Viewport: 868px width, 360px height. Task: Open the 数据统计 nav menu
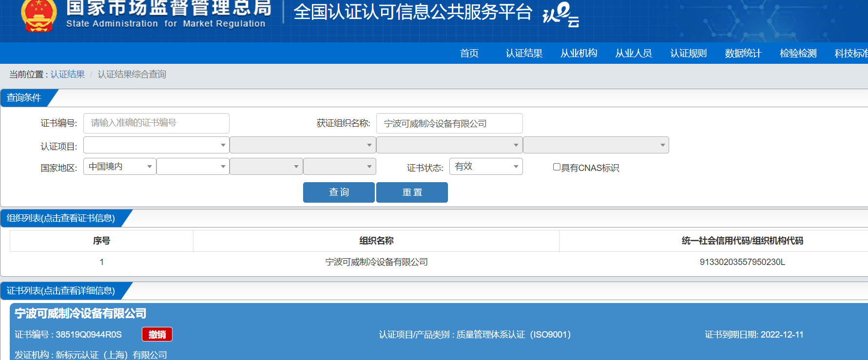(743, 53)
